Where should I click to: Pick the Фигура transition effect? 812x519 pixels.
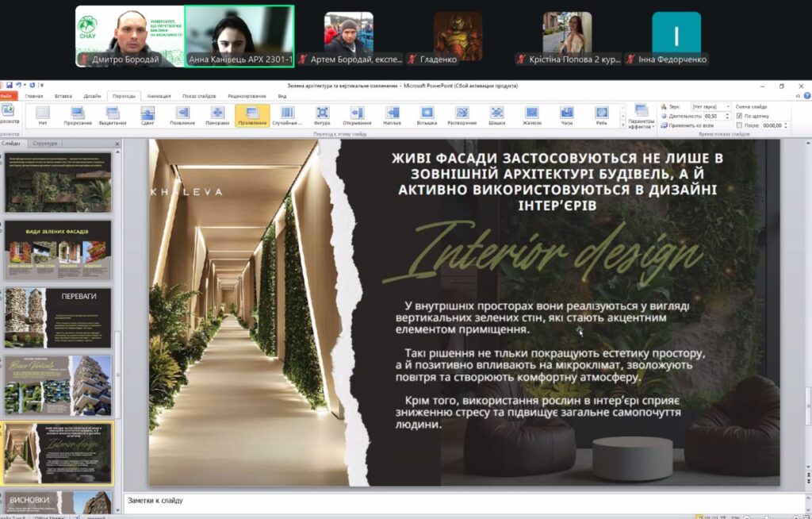pyautogui.click(x=322, y=115)
